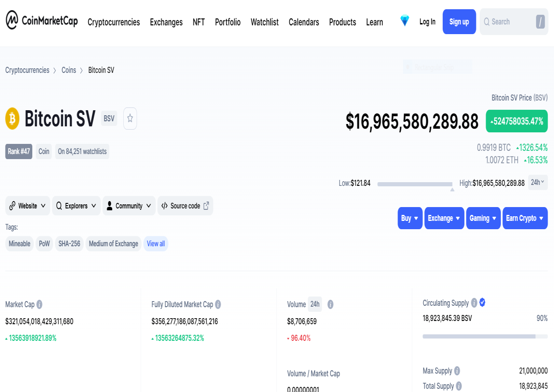Click the Coin type badge
This screenshot has height=392, width=554.
click(44, 151)
